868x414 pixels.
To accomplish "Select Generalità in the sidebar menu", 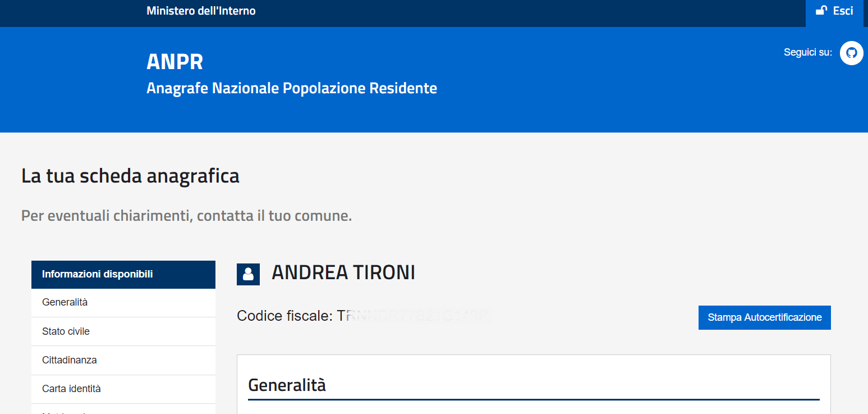I will 123,302.
